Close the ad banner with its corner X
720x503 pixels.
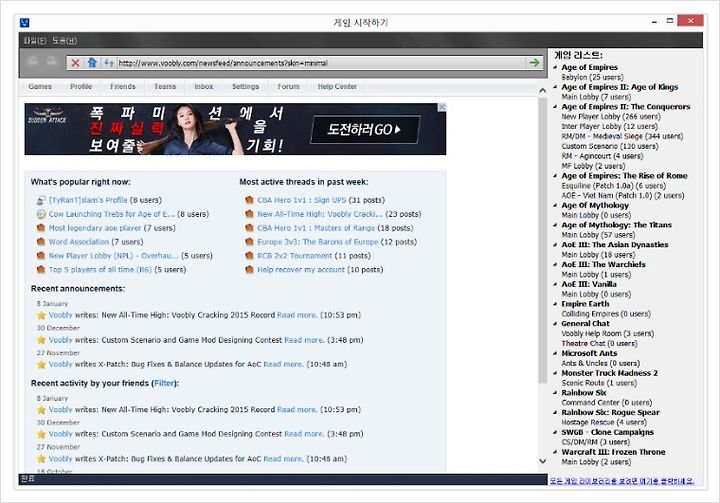click(x=442, y=107)
